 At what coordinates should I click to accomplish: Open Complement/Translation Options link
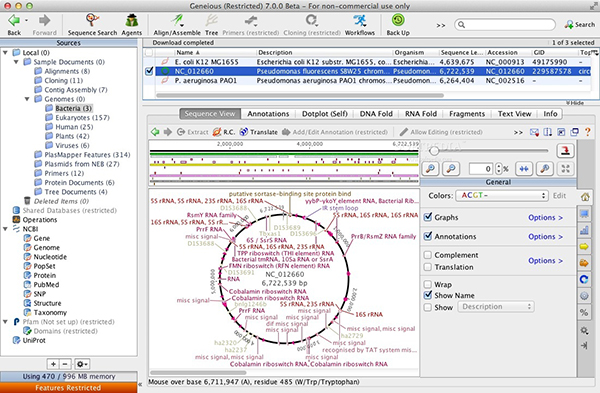tap(545, 261)
